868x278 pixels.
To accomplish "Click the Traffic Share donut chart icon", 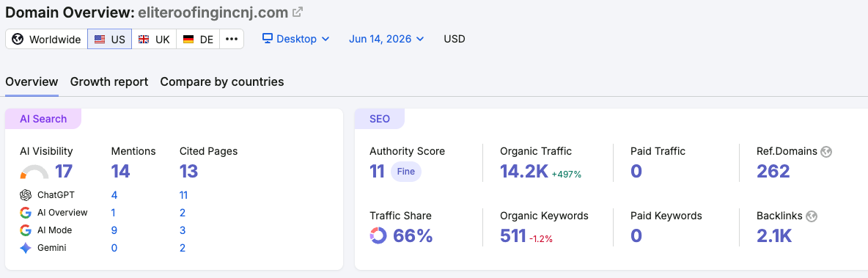I will tap(378, 235).
